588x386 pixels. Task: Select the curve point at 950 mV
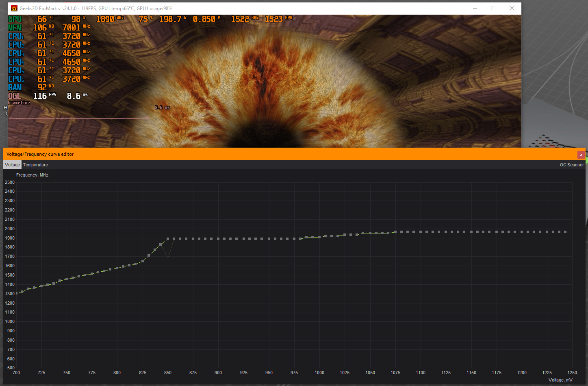[269, 239]
